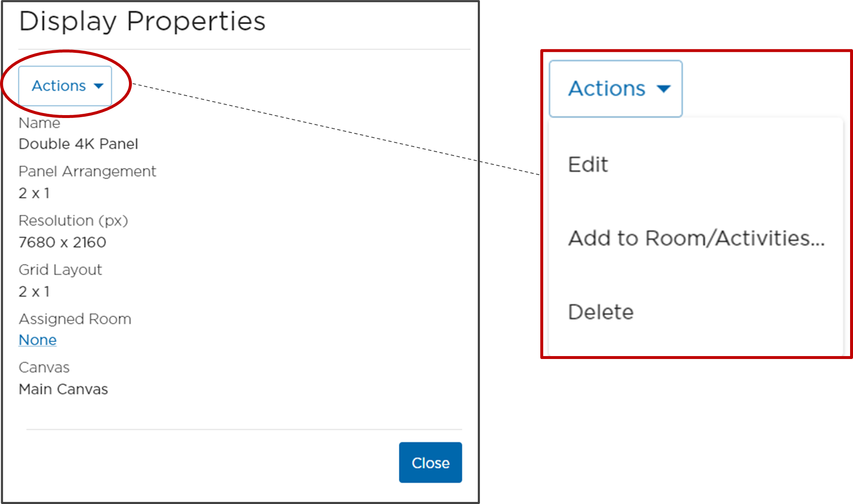Choose Edit from the Actions menu
Image resolution: width=853 pixels, height=504 pixels.
pos(588,165)
